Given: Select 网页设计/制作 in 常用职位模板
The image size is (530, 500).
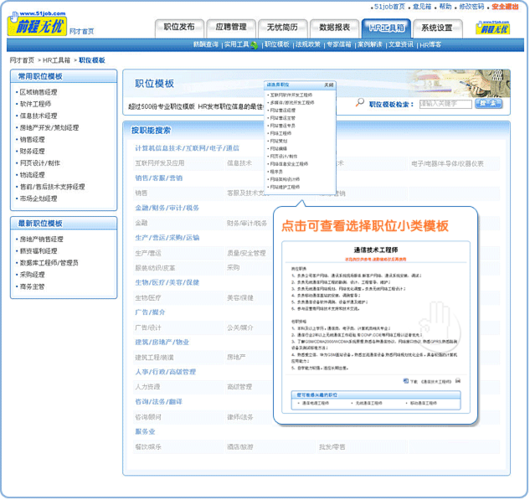Looking at the screenshot, I should coord(40,163).
